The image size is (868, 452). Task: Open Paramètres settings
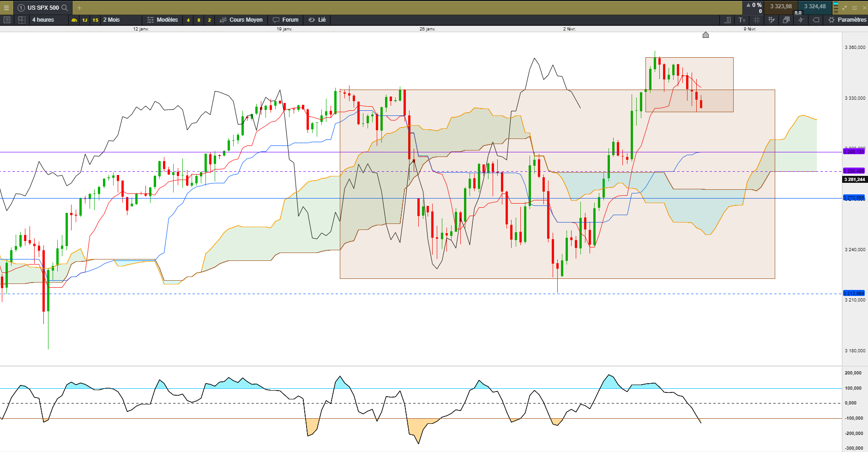click(847, 20)
